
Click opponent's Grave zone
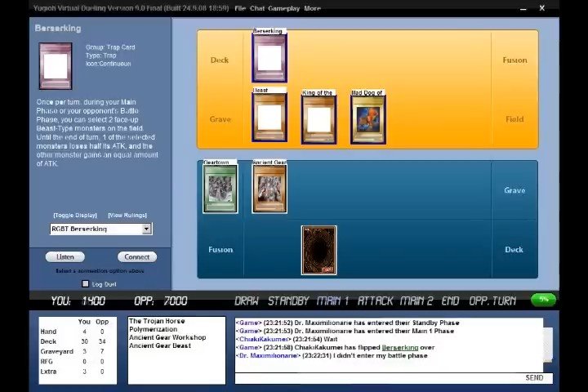(x=220, y=119)
